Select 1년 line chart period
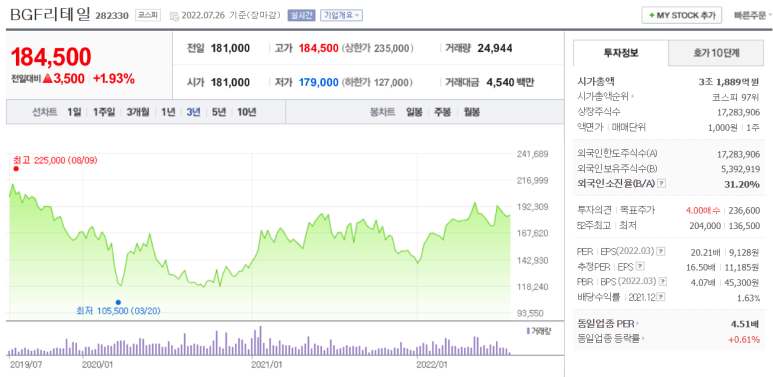Viewport: 773px width, 377px height. click(168, 112)
